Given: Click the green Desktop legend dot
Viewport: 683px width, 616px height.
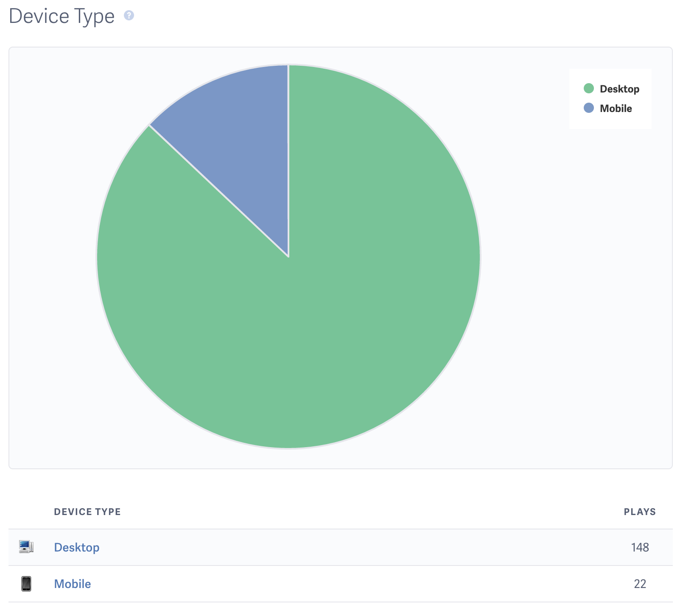Looking at the screenshot, I should (x=589, y=89).
